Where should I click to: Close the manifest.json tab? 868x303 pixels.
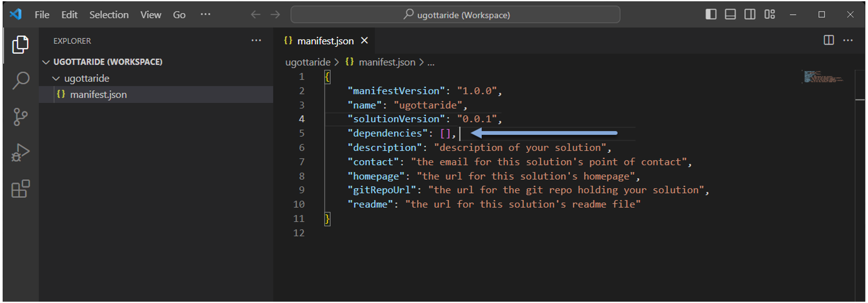pos(364,40)
